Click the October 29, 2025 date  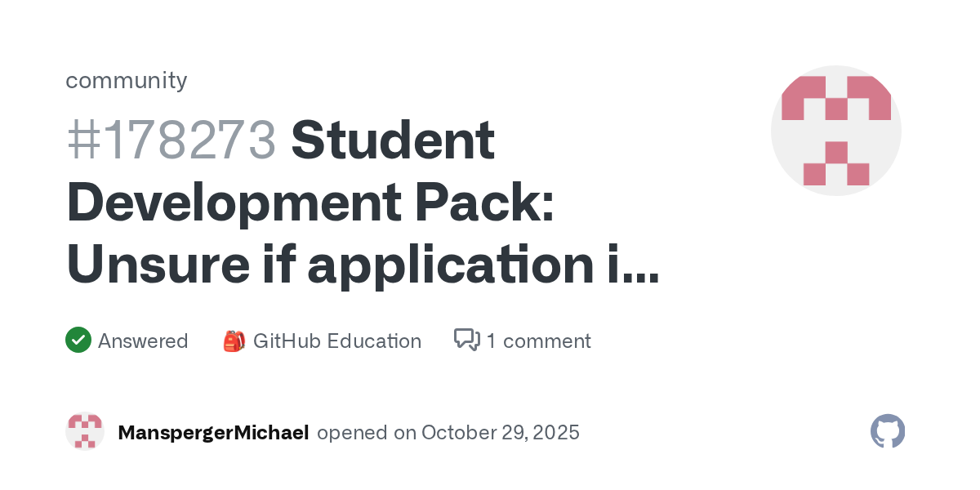click(x=501, y=432)
